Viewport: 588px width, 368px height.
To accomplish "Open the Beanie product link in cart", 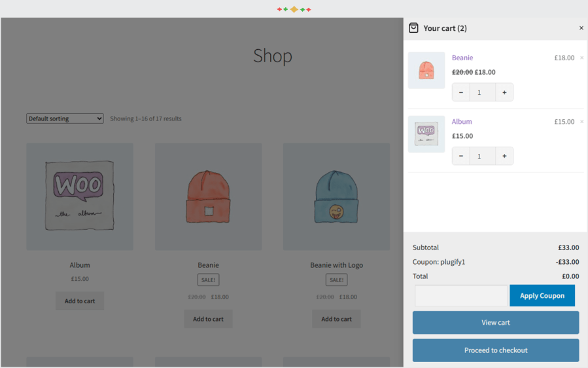I will tap(462, 58).
